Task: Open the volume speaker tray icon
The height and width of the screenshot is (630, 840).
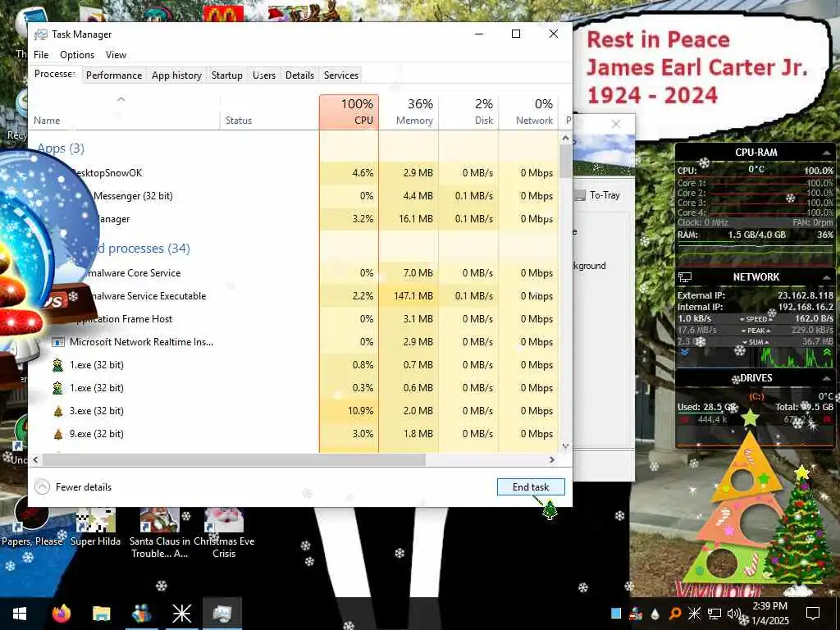Action: tap(733, 614)
